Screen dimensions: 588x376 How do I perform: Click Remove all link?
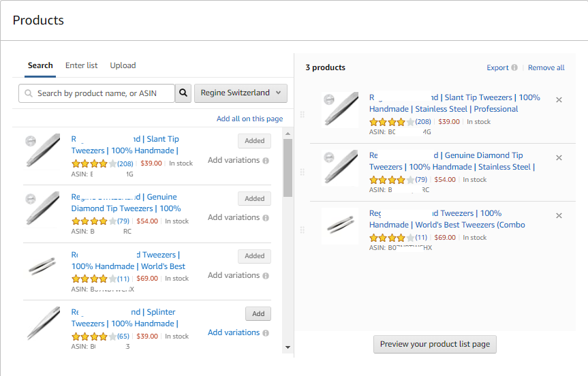tap(546, 67)
